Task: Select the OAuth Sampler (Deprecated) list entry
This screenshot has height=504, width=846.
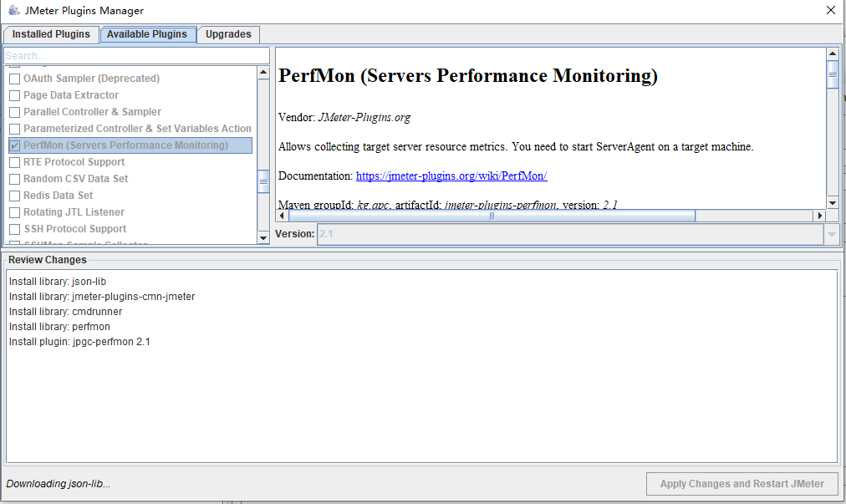Action: pyautogui.click(x=91, y=79)
